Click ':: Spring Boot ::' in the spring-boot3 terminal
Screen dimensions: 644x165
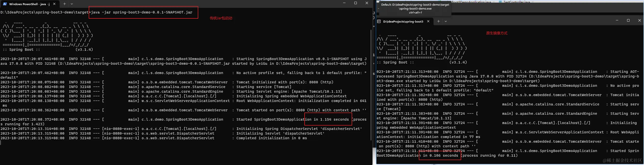(x=395, y=62)
